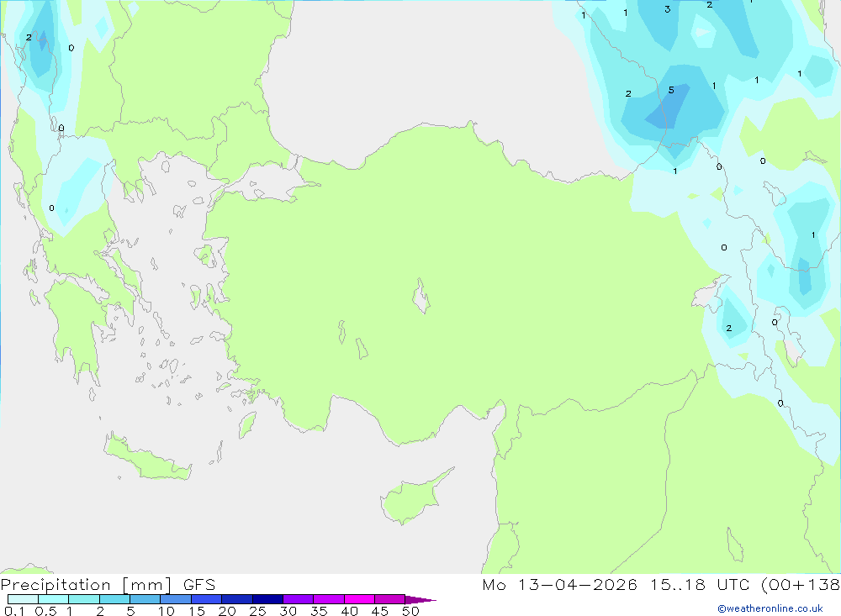Screen dimensions: 841x616
Task: Click the large lake in central Turkey
Action: (x=421, y=296)
